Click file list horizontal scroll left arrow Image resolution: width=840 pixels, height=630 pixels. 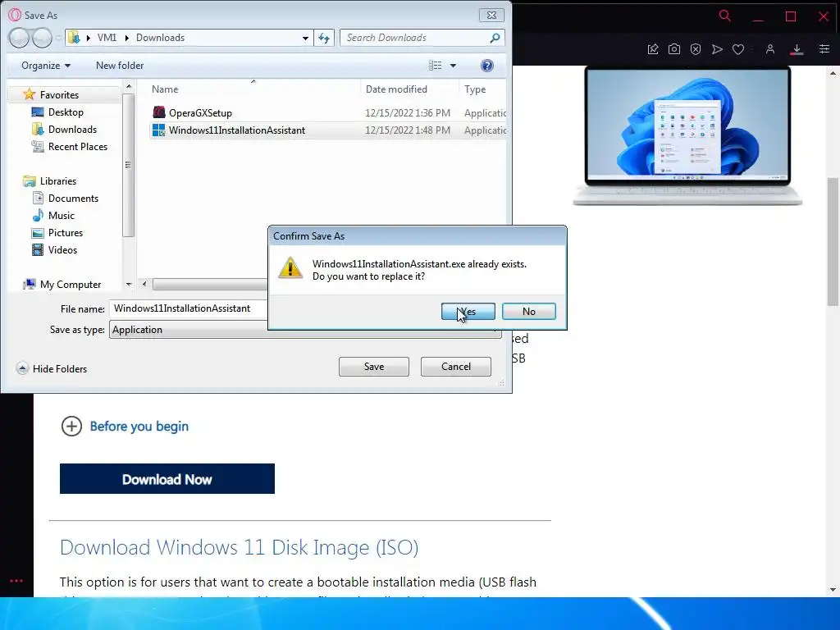pyautogui.click(x=144, y=284)
